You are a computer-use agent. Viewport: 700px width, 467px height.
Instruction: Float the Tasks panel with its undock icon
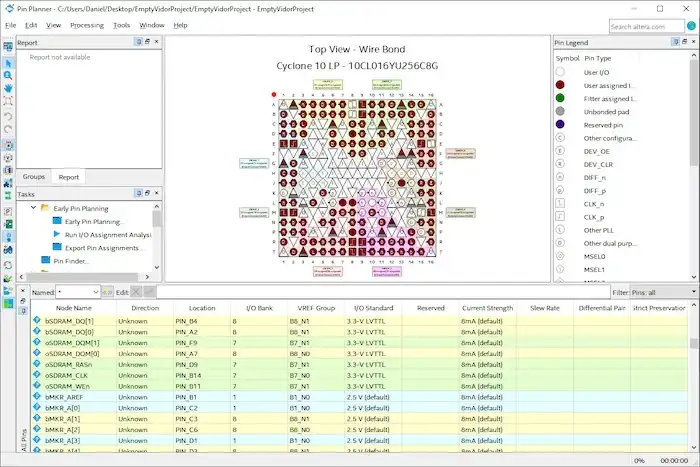pos(147,194)
